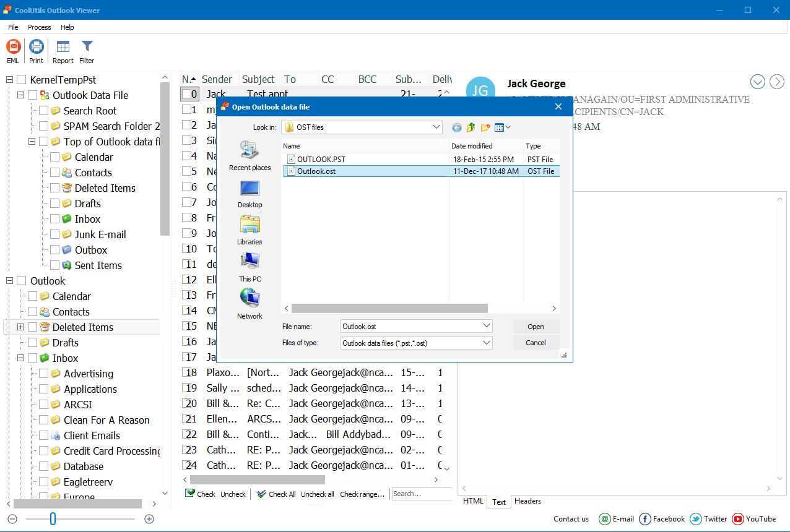
Task: Click the Filter funnel icon
Action: [87, 46]
